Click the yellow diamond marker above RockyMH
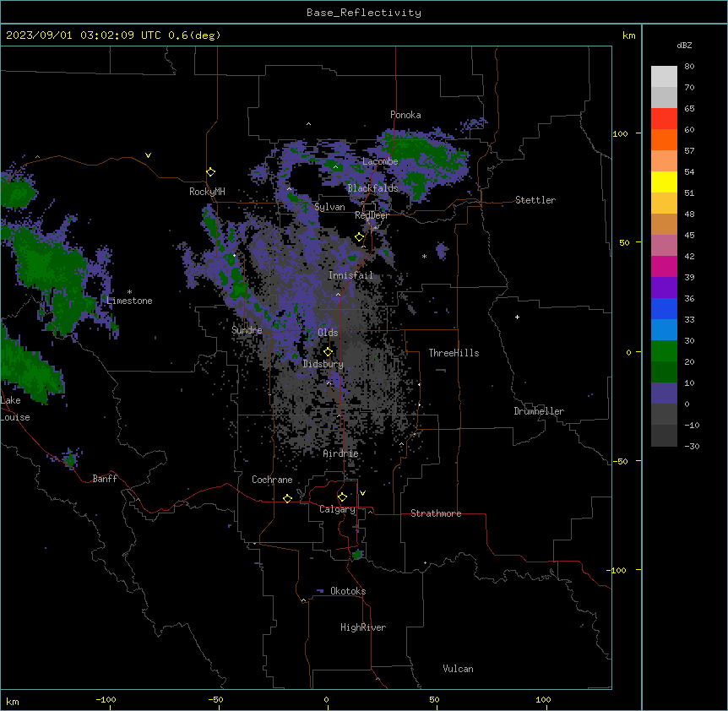 click(211, 172)
